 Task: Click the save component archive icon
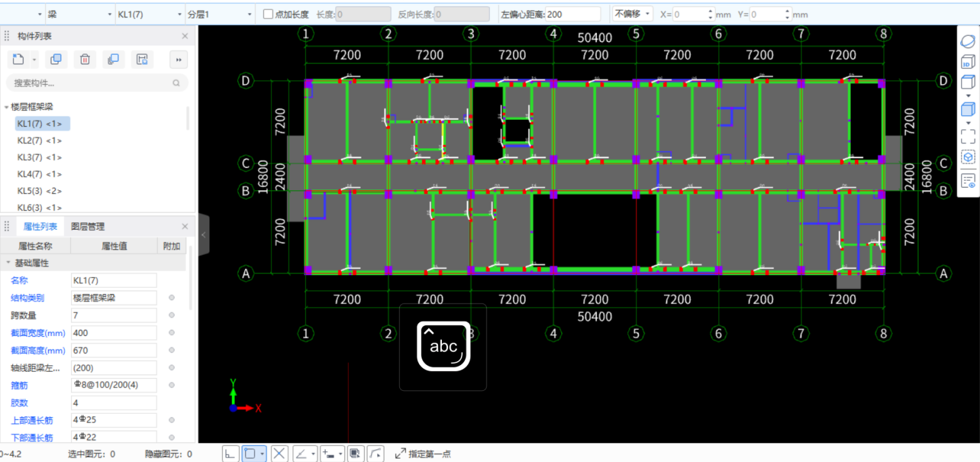click(x=142, y=60)
